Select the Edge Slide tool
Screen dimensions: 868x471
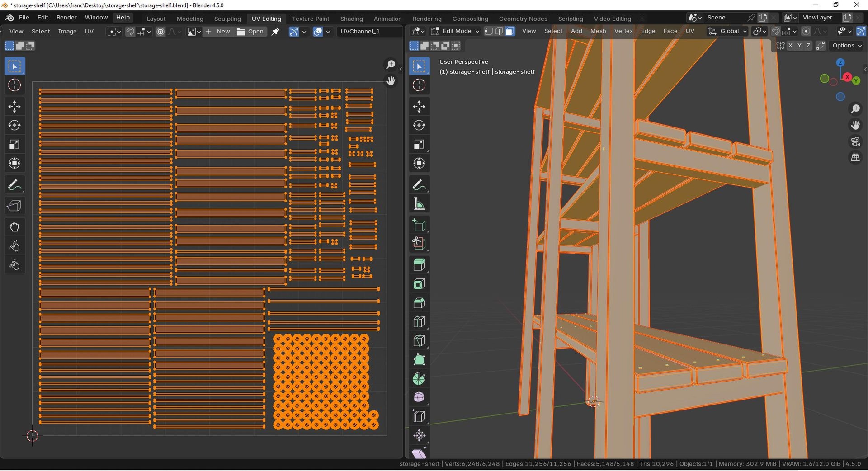(x=419, y=416)
